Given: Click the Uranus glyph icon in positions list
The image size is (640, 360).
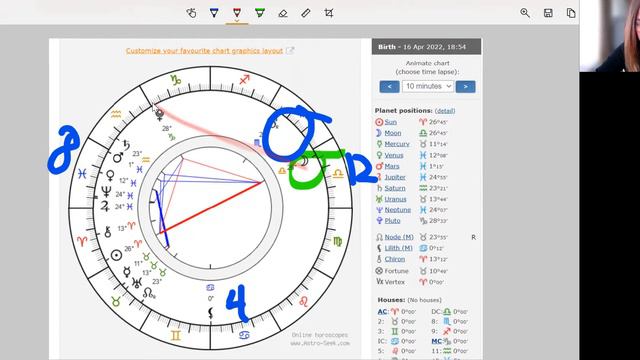Looking at the screenshot, I should click(379, 199).
